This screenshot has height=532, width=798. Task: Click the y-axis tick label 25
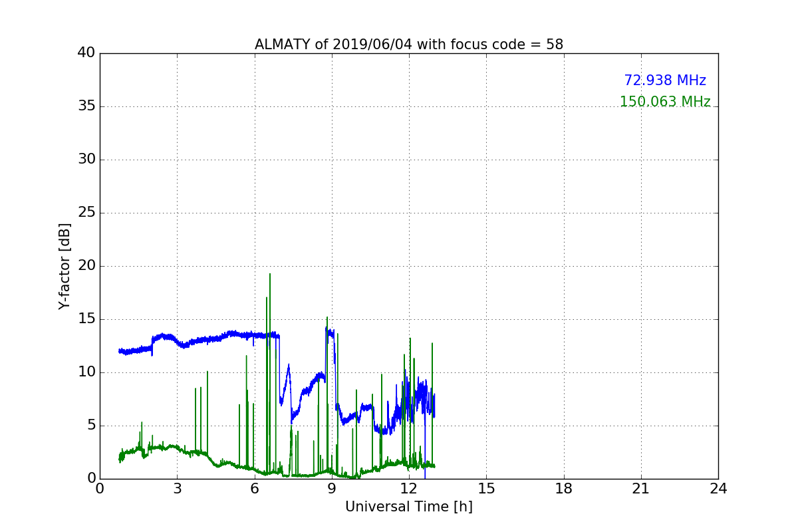[x=86, y=213]
